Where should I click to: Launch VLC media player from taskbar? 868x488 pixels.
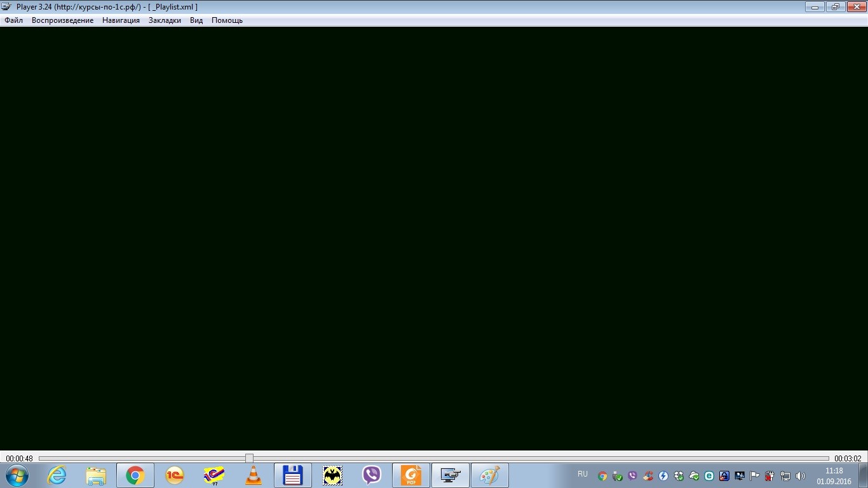[254, 475]
